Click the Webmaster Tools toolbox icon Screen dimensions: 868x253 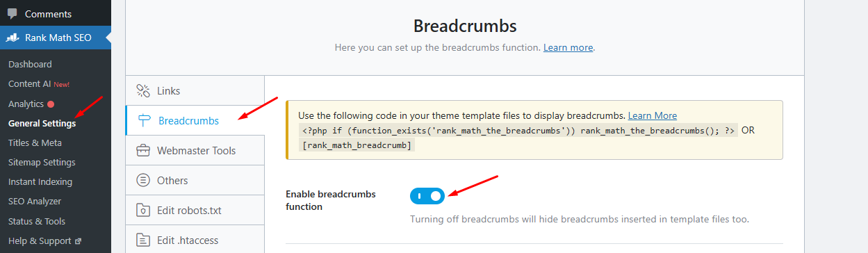pos(143,150)
